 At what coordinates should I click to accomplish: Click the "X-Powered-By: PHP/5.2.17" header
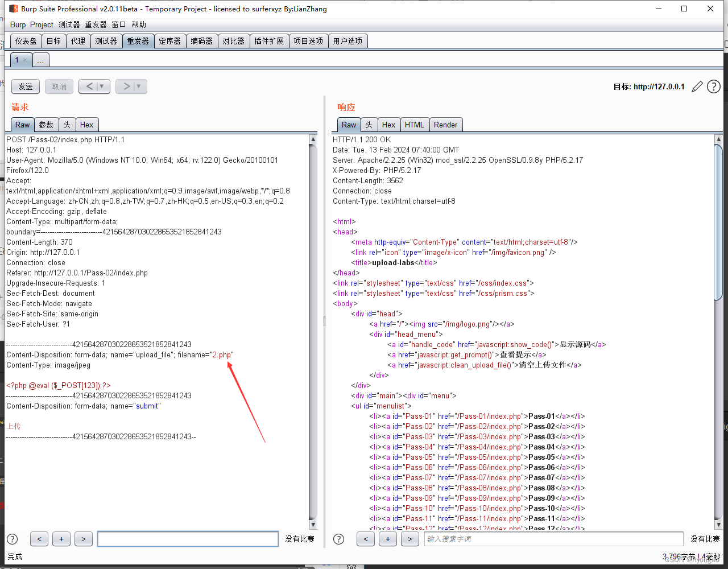(377, 170)
